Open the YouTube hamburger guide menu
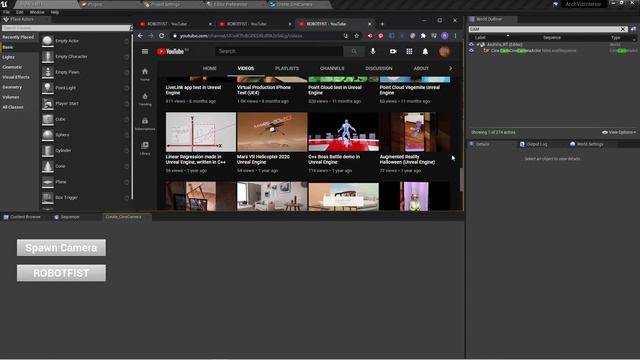This screenshot has width=640, height=360. pos(145,51)
